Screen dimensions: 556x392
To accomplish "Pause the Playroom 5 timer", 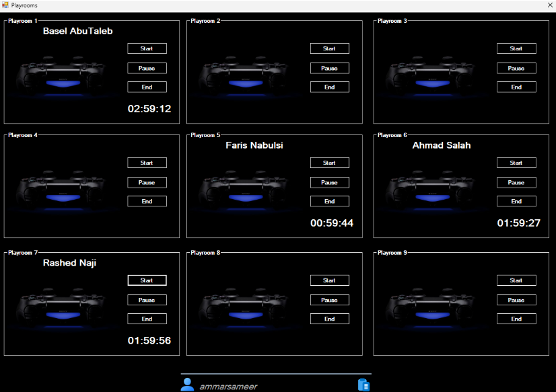I will [x=329, y=183].
